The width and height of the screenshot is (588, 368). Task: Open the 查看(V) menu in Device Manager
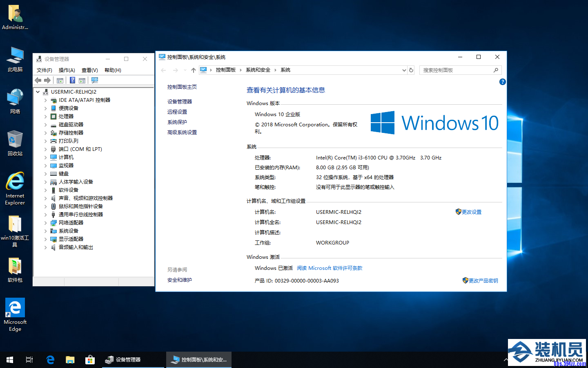click(89, 70)
